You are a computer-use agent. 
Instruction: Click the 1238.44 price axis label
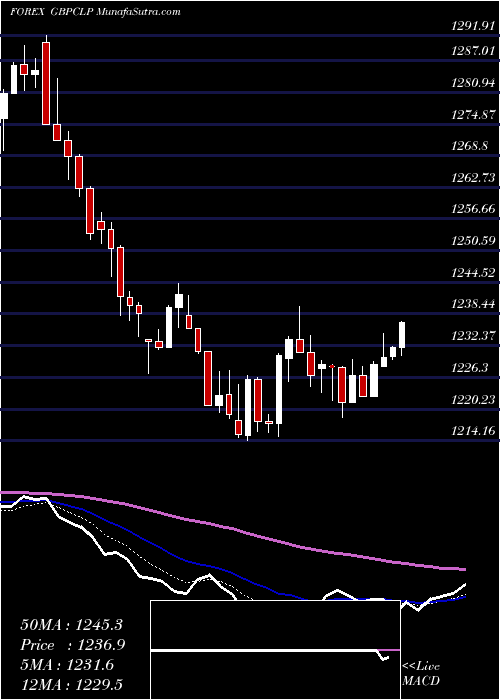[473, 304]
